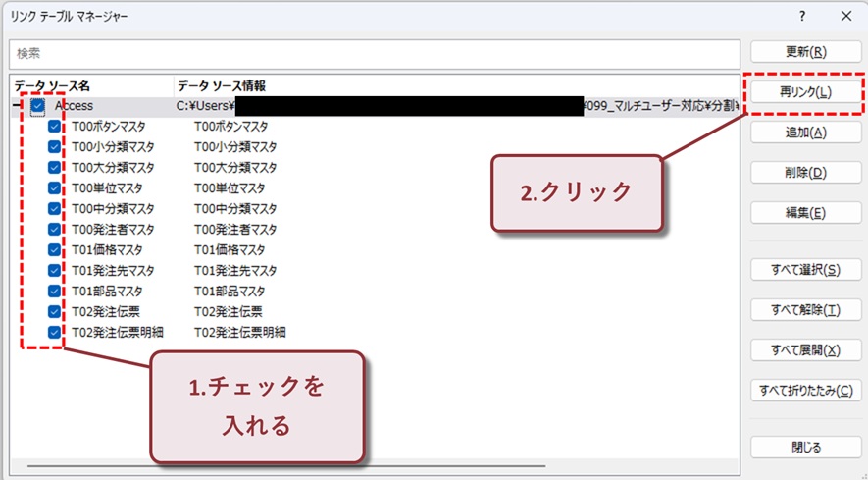Close the リンク テーブル マネージャー dialog
Image resolution: width=868 pixels, height=480 pixels.
coord(845,17)
